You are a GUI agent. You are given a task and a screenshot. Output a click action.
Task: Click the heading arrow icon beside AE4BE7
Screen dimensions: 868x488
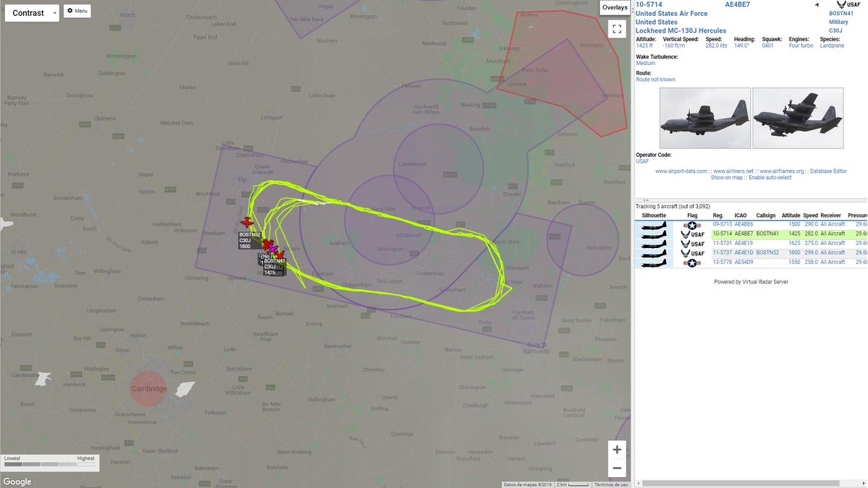[817, 6]
